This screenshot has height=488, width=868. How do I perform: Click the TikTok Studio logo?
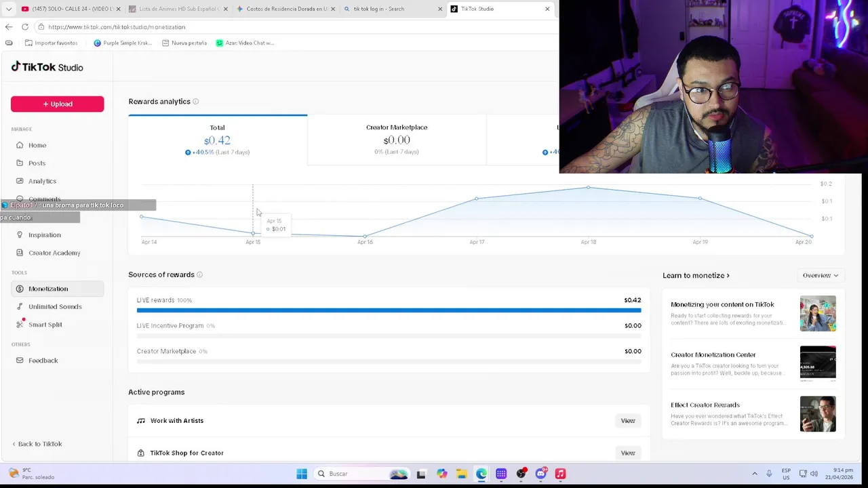tap(47, 66)
